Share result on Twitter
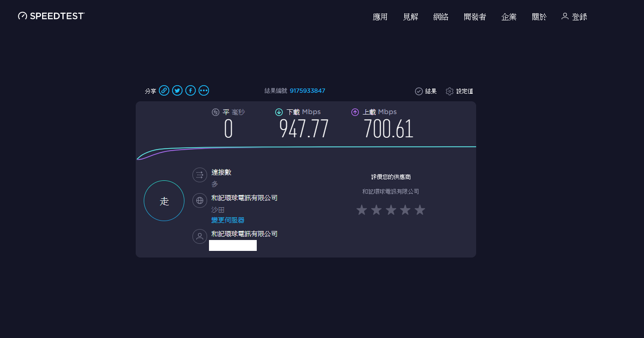 click(177, 90)
